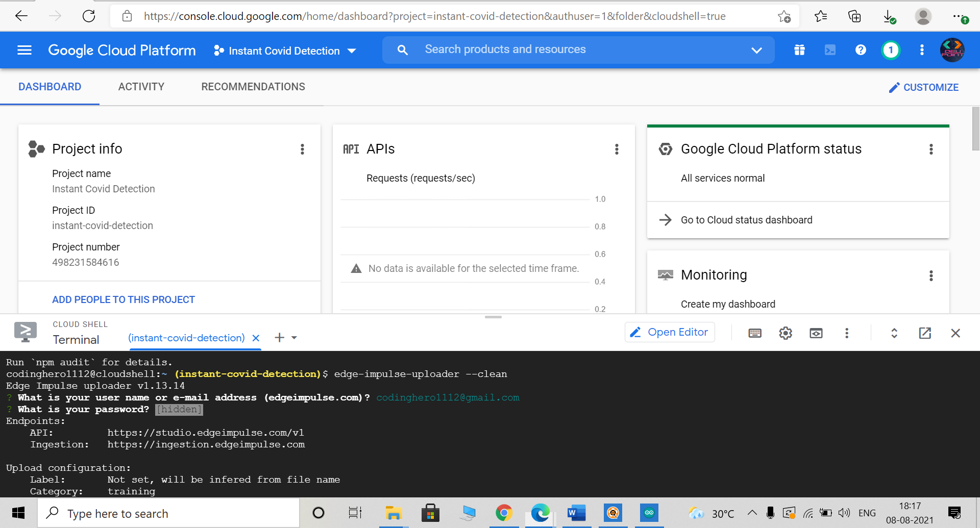Open Cloud Shell web preview icon
980x528 pixels.
[816, 333]
